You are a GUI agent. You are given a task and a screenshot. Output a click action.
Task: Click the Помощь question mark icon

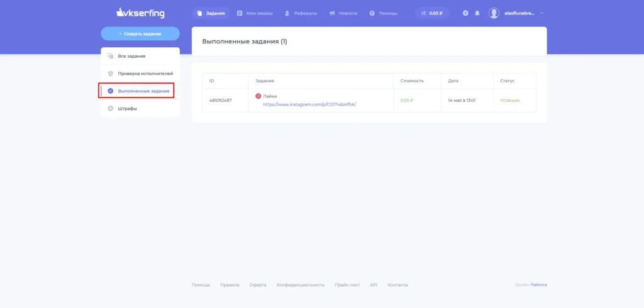point(372,13)
